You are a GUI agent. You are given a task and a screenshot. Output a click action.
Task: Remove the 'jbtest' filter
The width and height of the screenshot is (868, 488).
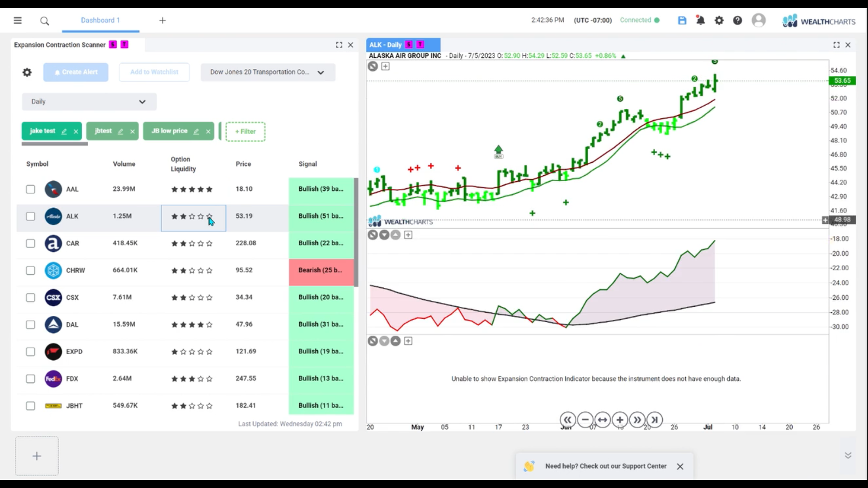[x=132, y=131]
